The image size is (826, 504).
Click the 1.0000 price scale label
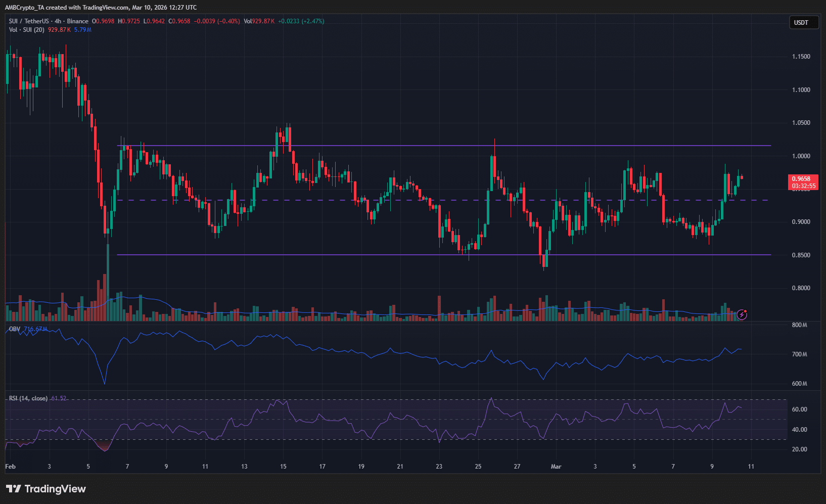[801, 156]
